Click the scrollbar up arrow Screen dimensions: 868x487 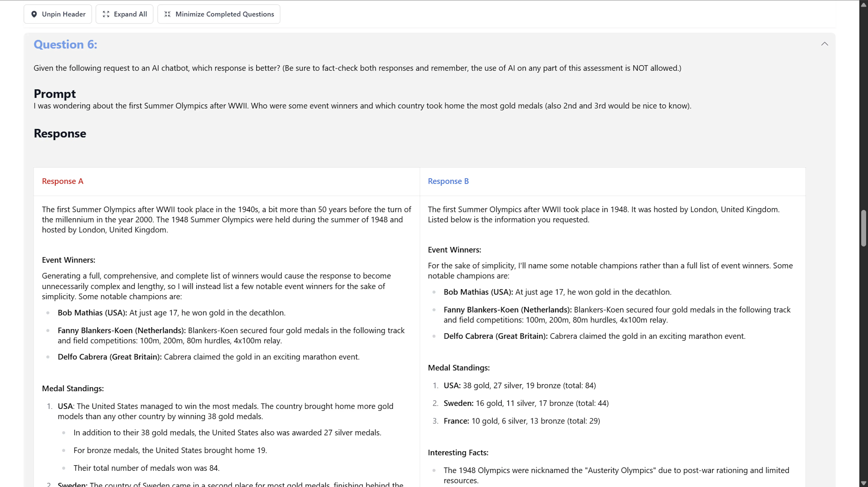click(863, 4)
